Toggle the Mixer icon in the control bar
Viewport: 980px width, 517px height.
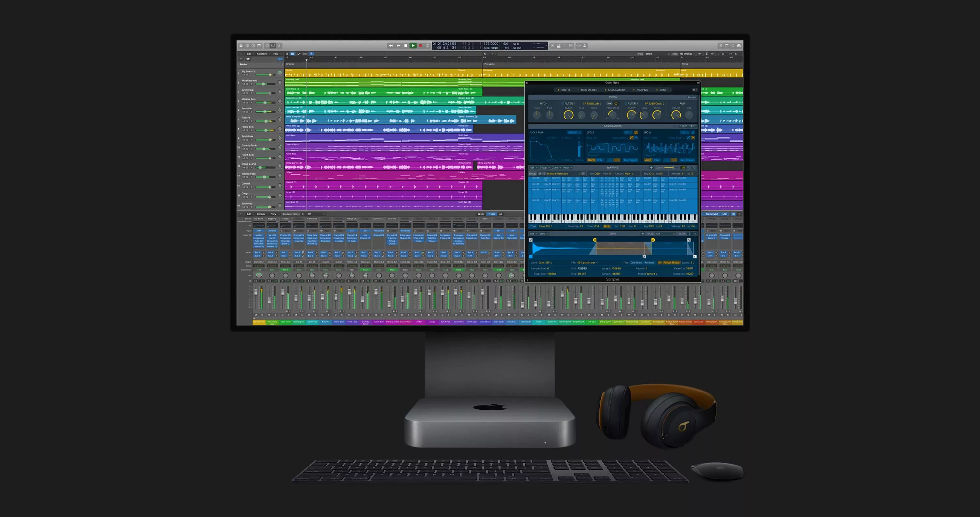pos(273,46)
